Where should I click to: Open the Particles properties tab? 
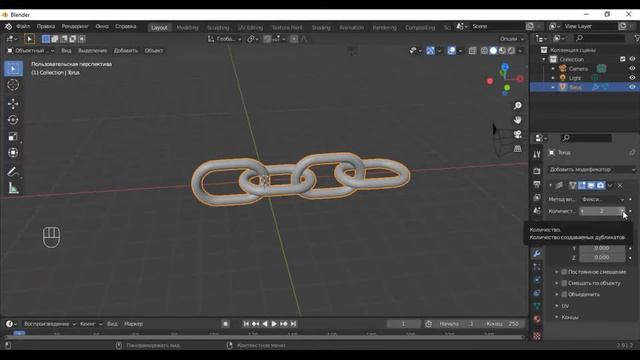point(537,267)
